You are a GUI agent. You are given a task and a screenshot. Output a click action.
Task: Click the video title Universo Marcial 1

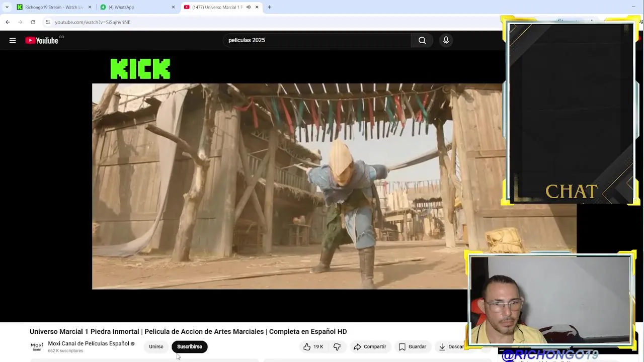tap(188, 331)
